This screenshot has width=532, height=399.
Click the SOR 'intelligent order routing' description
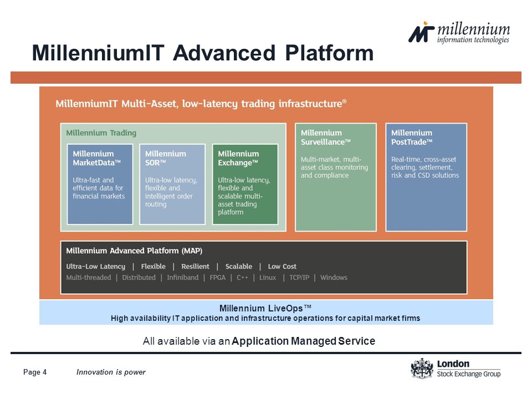click(x=171, y=192)
